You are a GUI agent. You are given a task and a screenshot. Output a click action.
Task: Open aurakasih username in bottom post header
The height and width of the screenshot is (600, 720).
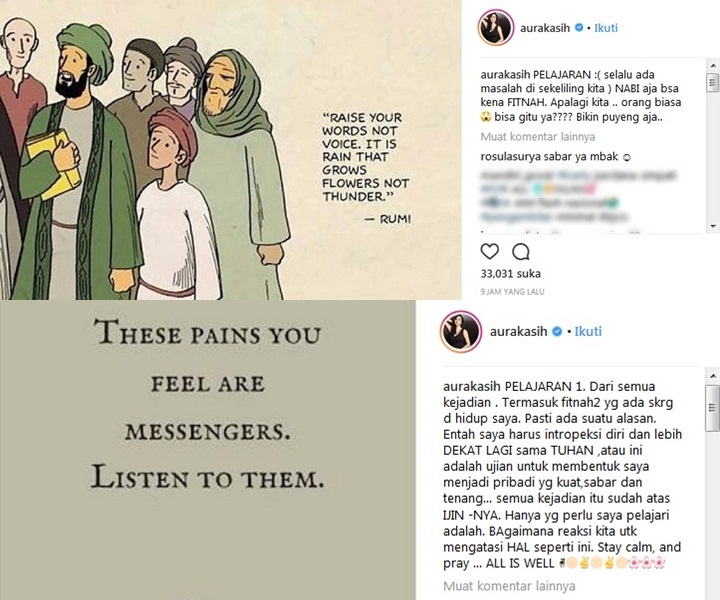(518, 331)
